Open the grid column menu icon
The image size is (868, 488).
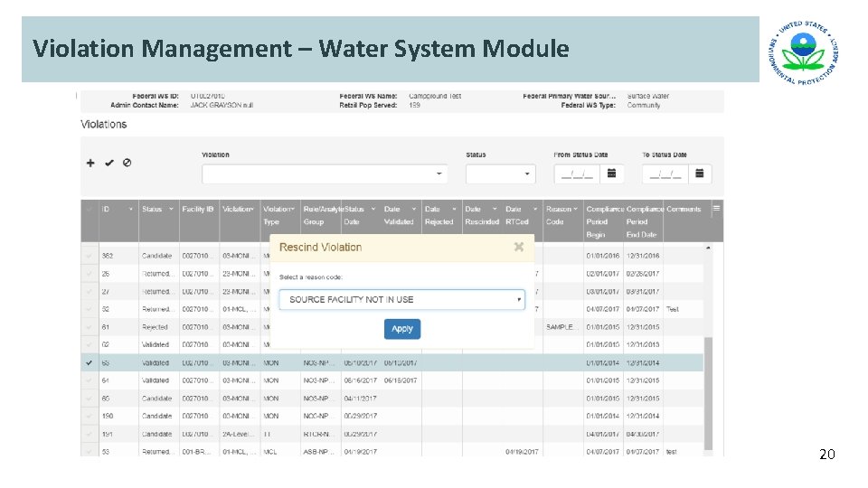716,209
